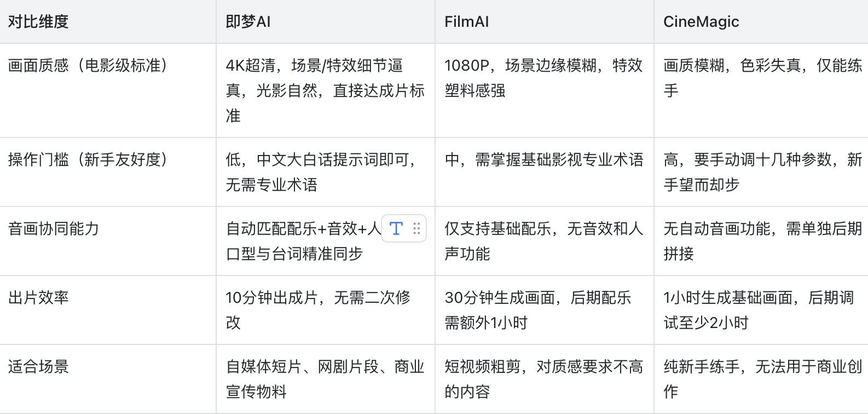Click the 自媒体短片 scenario cell for 即梦AI

[x=325, y=380]
